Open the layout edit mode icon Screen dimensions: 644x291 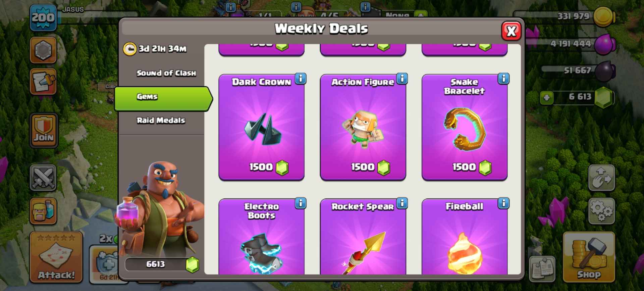click(x=601, y=178)
